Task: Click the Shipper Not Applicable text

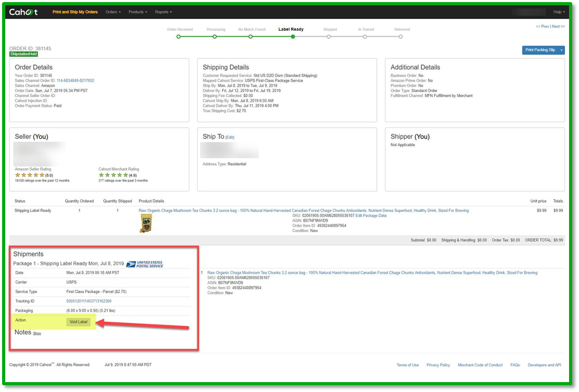Action: (x=402, y=145)
